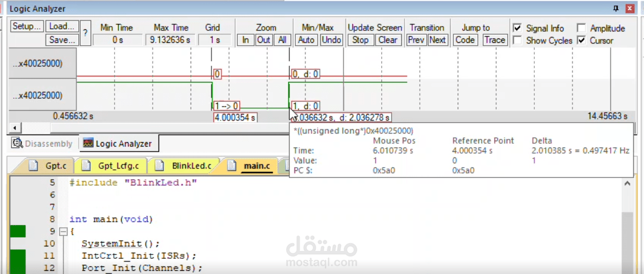Jump to Trace button
Screen dimensions: 644x274
495,40
